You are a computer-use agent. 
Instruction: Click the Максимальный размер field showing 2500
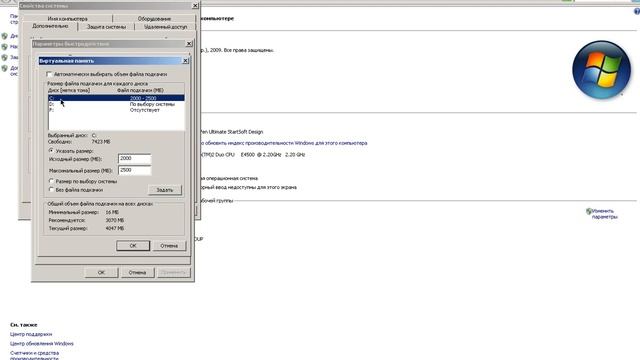pyautogui.click(x=135, y=170)
